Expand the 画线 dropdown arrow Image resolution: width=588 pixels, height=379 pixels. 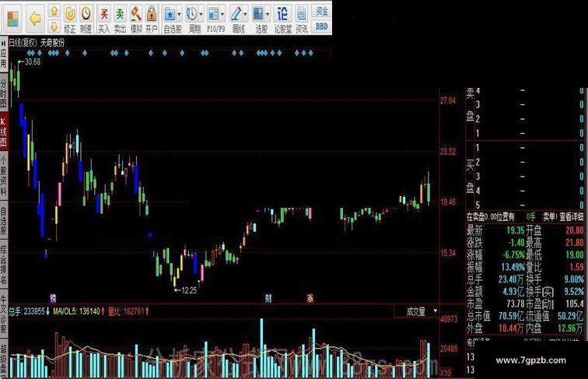tap(245, 15)
